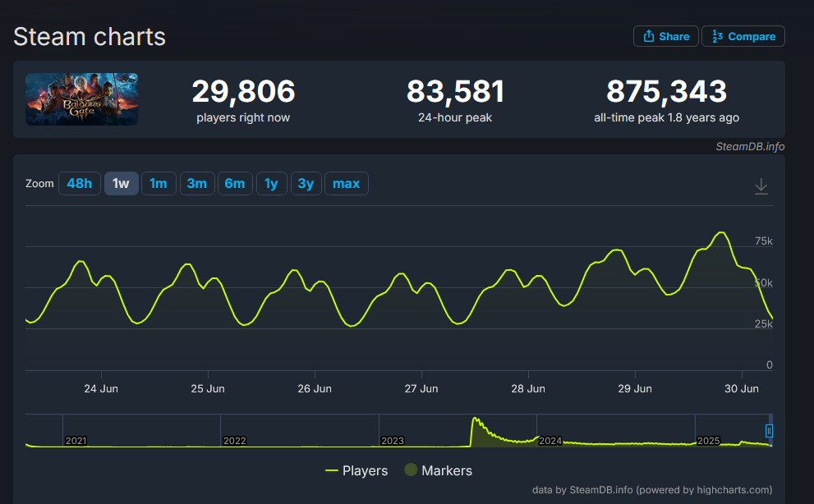This screenshot has height=504, width=814.
Task: Open the Compare button
Action: click(743, 36)
